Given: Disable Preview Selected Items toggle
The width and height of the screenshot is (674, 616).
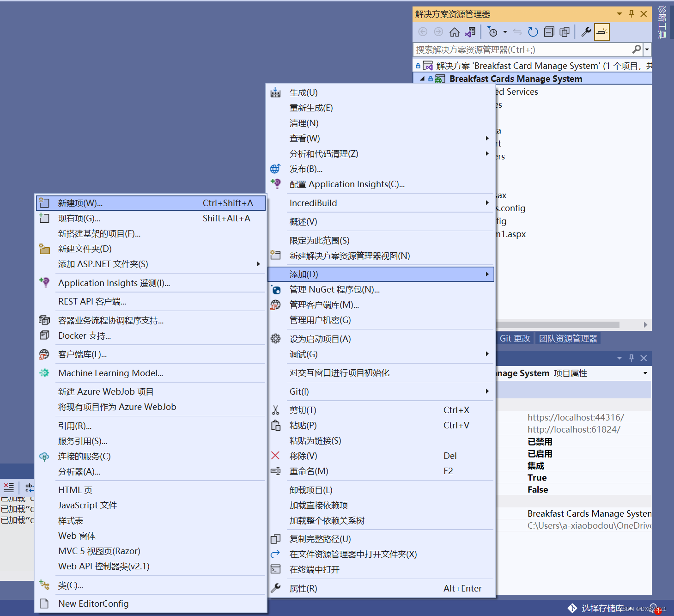Looking at the screenshot, I should [602, 31].
